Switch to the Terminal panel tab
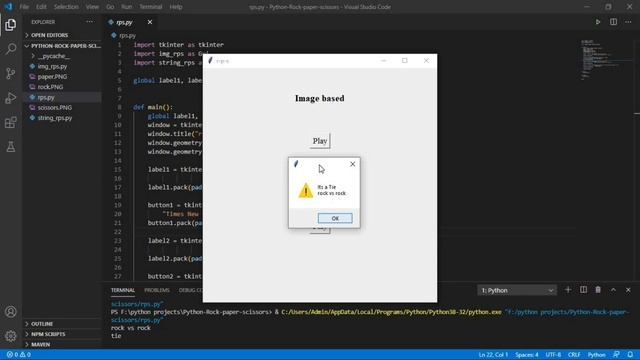The width and height of the screenshot is (640, 360). point(122,290)
